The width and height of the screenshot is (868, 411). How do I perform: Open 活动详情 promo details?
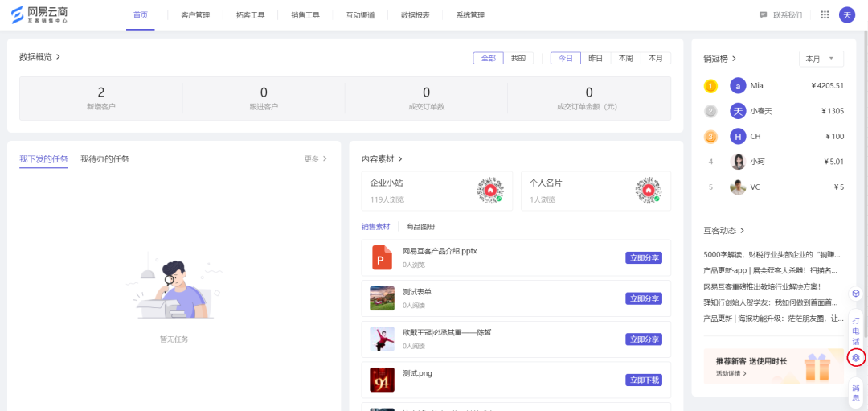(731, 373)
